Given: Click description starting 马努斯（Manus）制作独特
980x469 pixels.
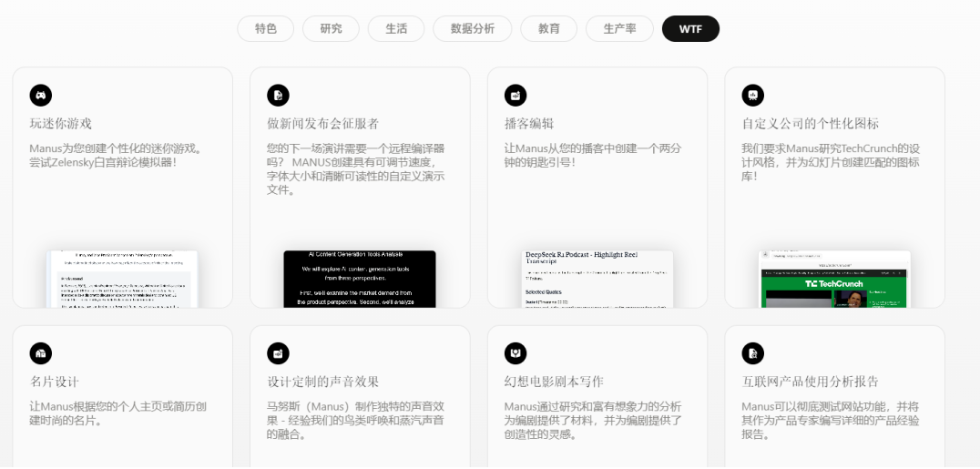Looking at the screenshot, I should pyautogui.click(x=355, y=421).
